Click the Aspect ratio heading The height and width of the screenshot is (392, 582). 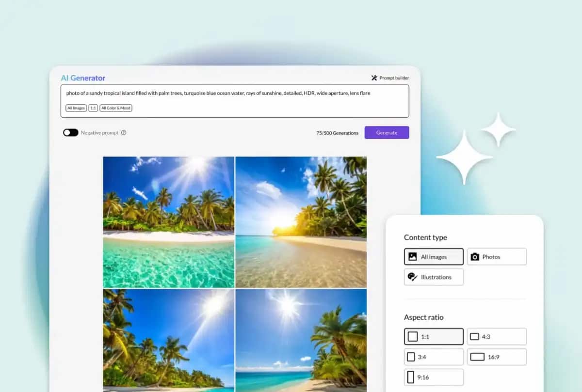[424, 317]
